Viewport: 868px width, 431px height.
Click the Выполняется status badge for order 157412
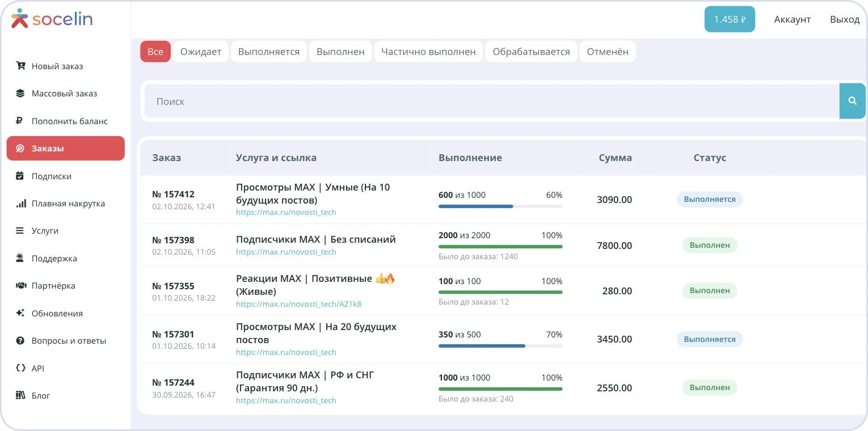(710, 199)
